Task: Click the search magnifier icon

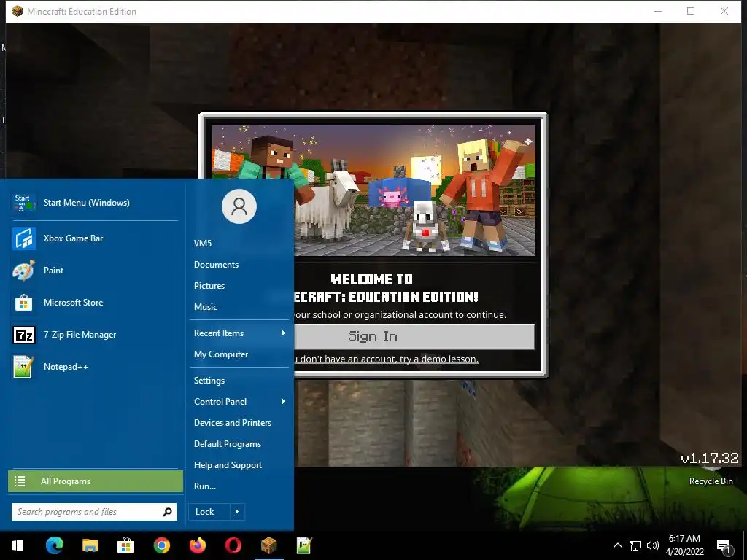Action: click(167, 512)
